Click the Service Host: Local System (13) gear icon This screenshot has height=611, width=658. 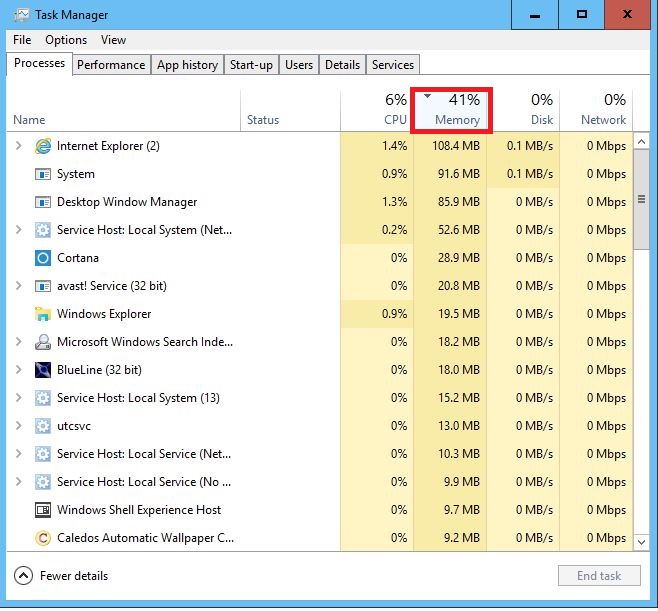coord(43,398)
